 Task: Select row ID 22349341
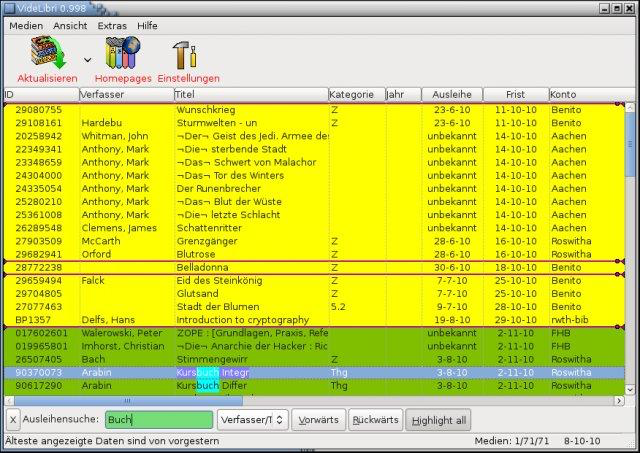(x=314, y=149)
